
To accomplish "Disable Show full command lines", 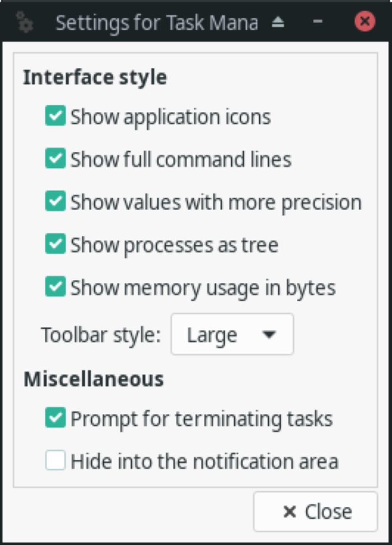I will [x=55, y=160].
